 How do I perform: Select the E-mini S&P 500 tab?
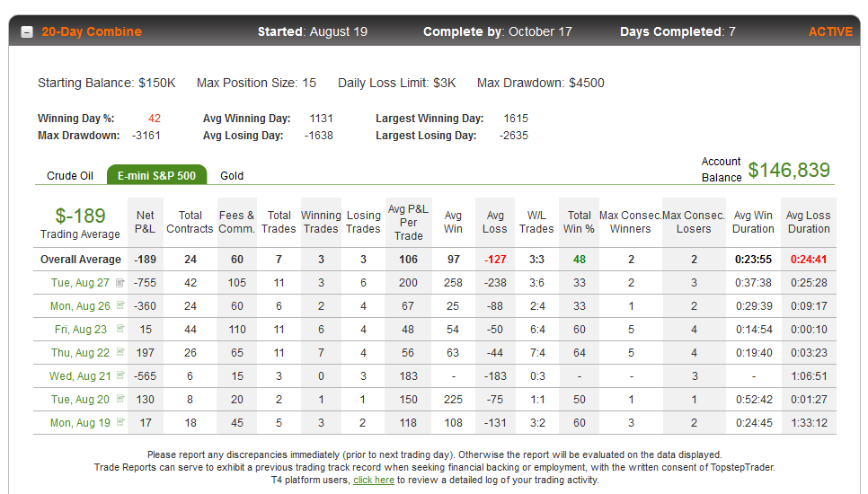click(156, 175)
